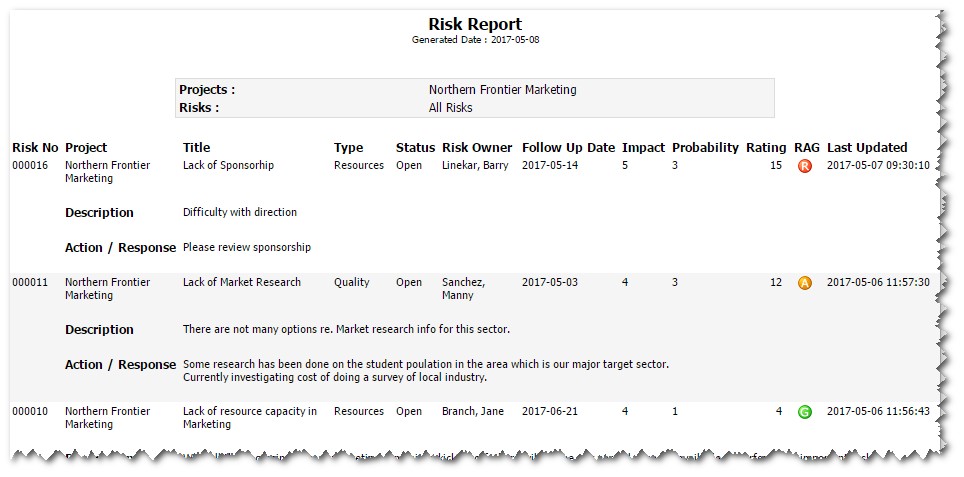The height and width of the screenshot is (477, 964).
Task: Click Lack of resource capacity in Marketing title
Action: [x=250, y=417]
